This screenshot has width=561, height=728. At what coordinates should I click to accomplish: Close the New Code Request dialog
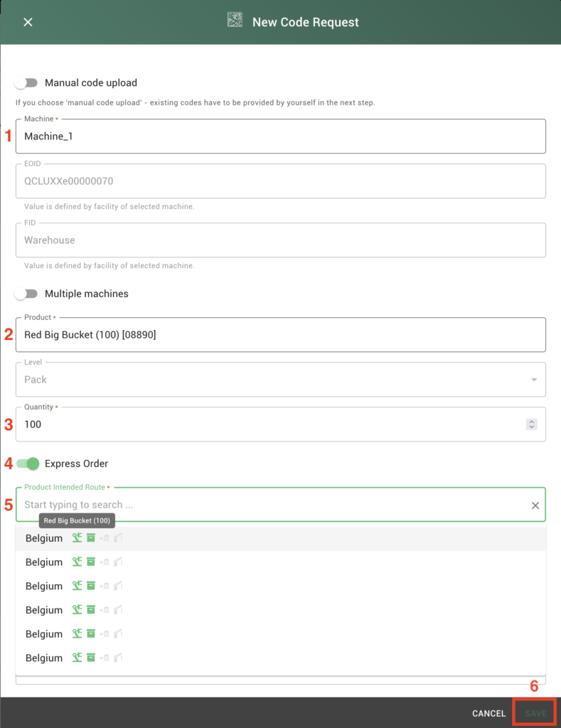28,22
